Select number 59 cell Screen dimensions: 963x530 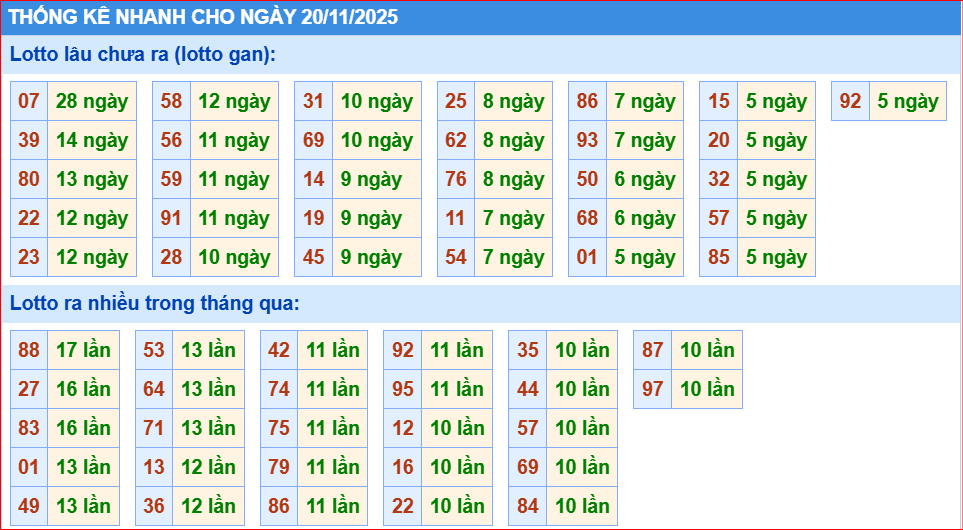click(171, 179)
